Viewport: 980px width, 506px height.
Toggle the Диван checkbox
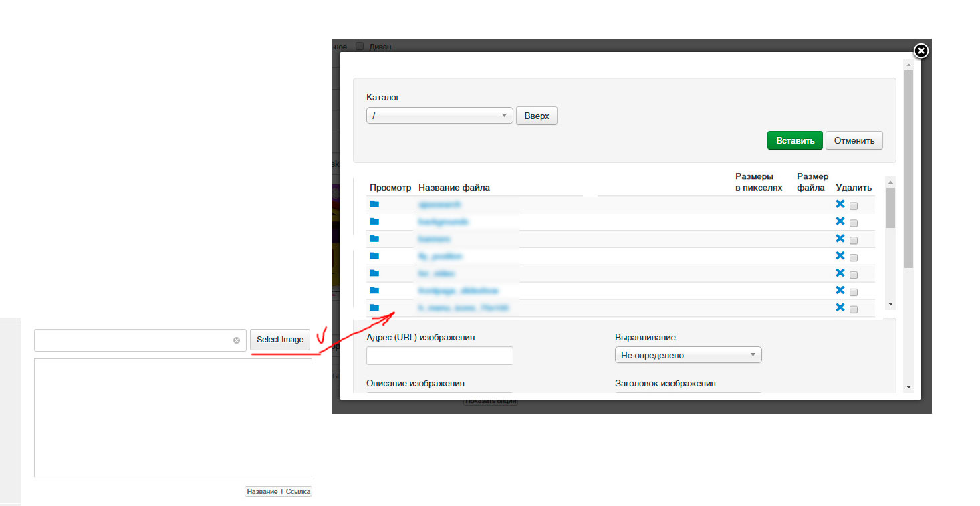360,47
